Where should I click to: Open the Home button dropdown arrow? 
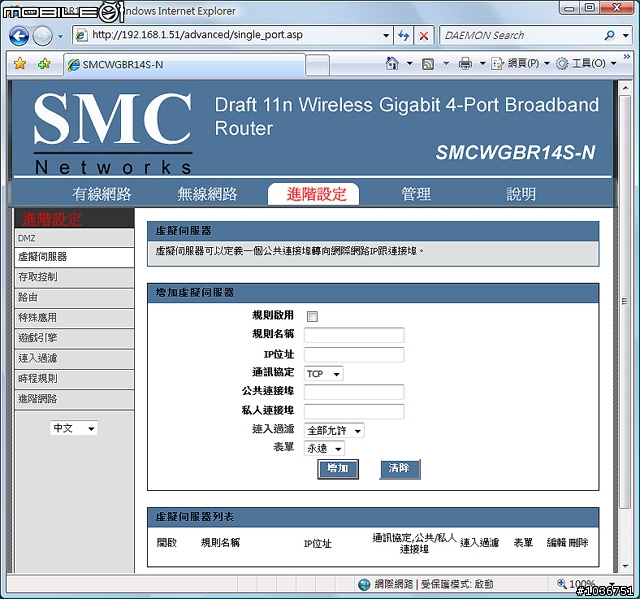point(409,64)
